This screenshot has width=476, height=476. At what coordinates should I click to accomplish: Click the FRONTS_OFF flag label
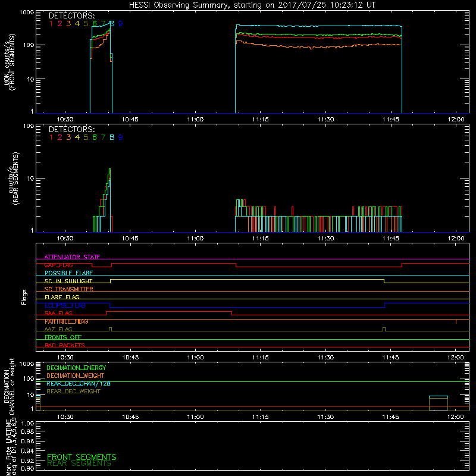pos(63,337)
